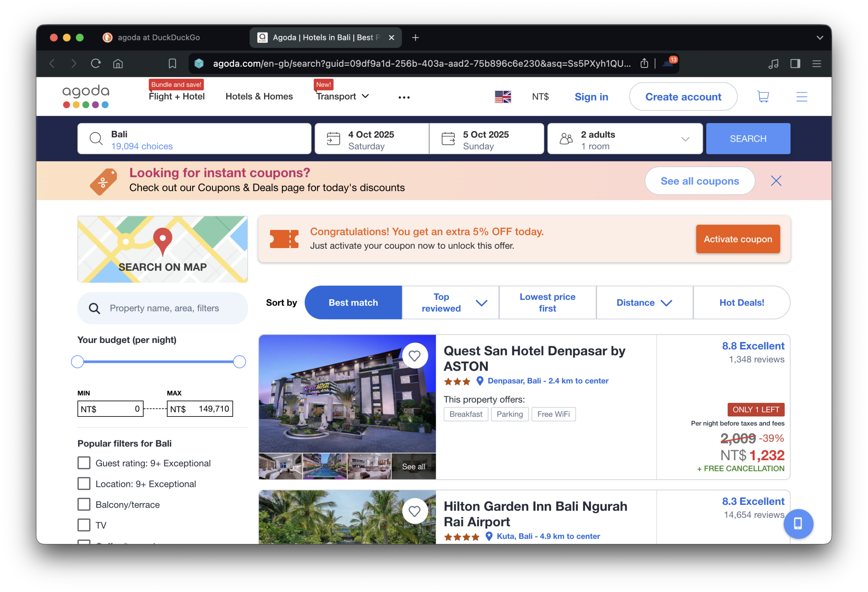868x592 pixels.
Task: Expand the 2 adults occupancy selector
Action: (x=625, y=139)
